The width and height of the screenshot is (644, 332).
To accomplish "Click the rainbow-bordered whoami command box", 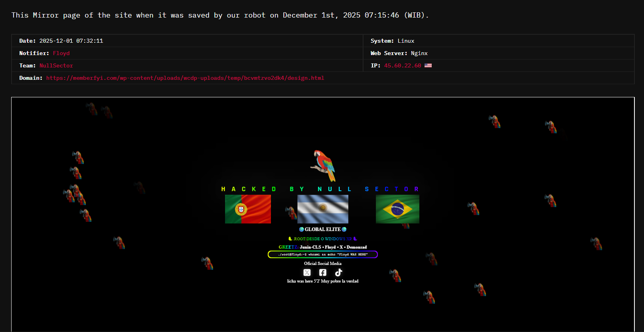I will [x=323, y=255].
